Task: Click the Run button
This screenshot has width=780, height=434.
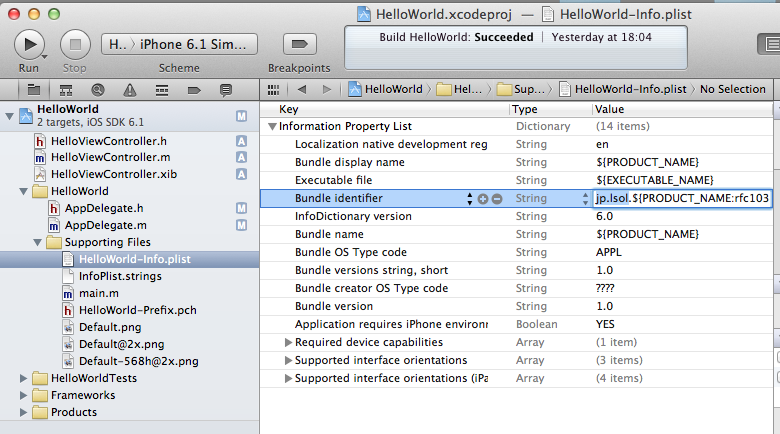Action: click(x=29, y=45)
